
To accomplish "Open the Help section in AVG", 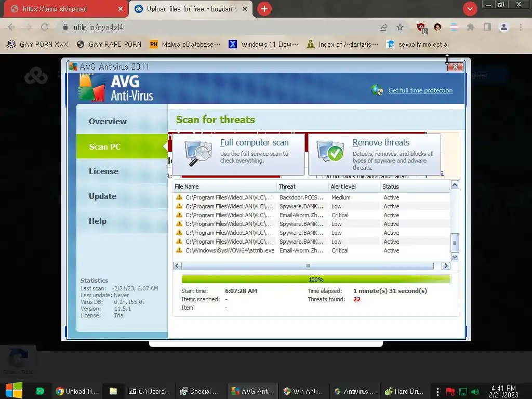I will coord(98,221).
